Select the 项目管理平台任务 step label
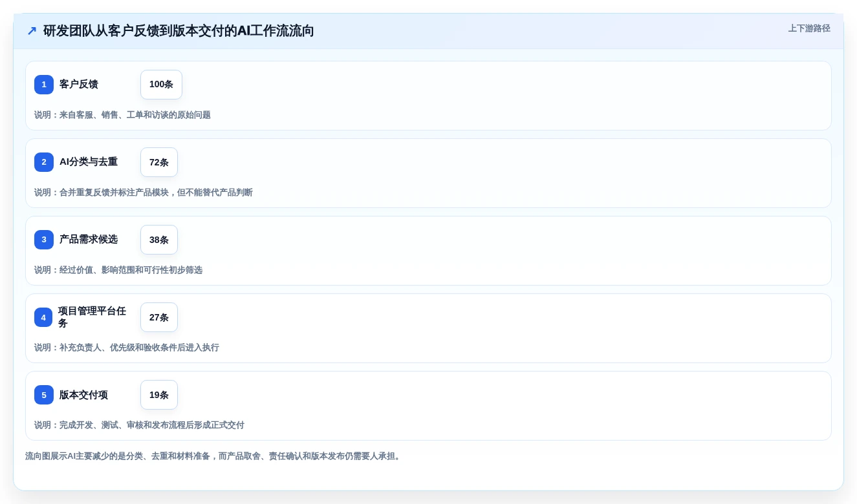The width and height of the screenshot is (857, 504). click(92, 317)
